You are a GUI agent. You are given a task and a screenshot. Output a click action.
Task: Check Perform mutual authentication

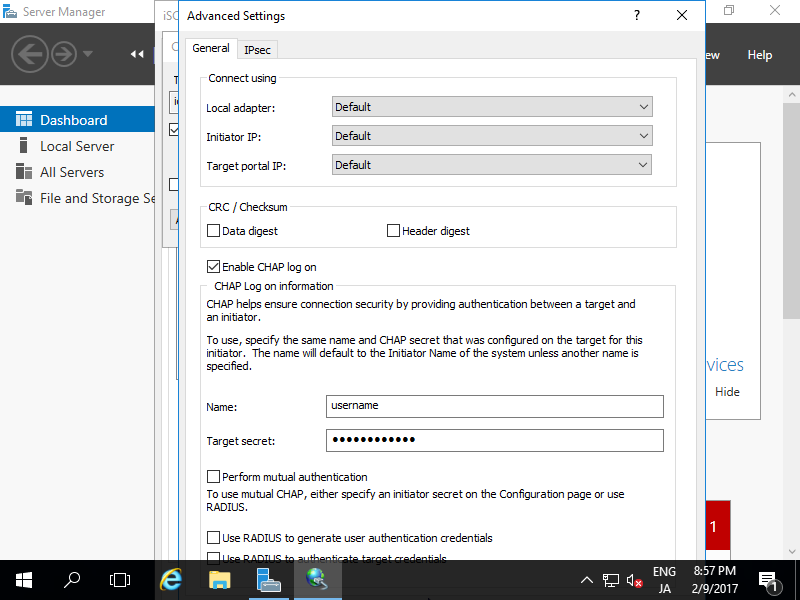[x=213, y=477]
